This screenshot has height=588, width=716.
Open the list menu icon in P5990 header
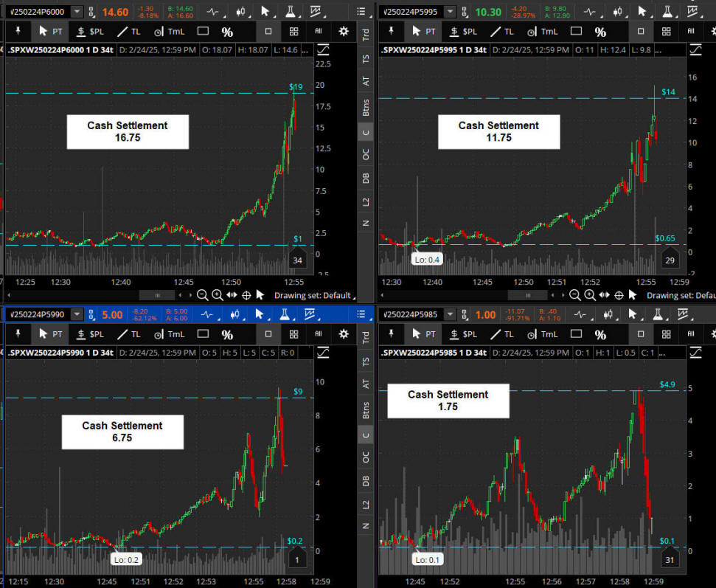click(361, 314)
